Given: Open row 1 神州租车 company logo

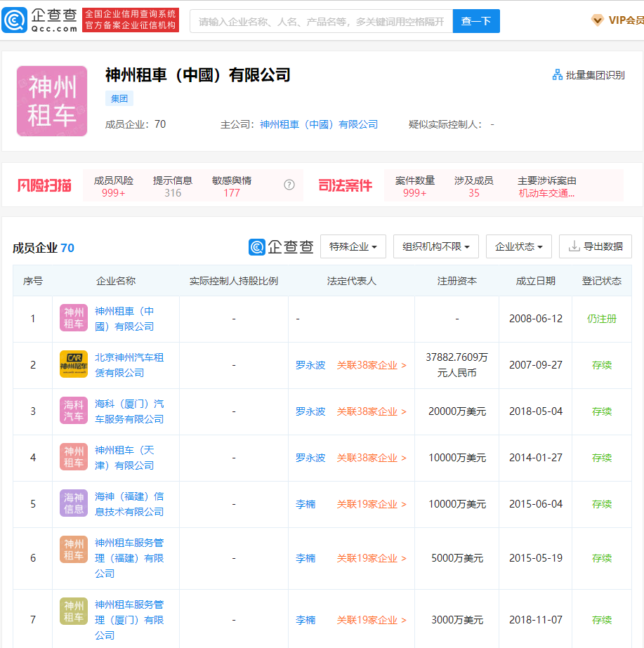Looking at the screenshot, I should coord(74,318).
